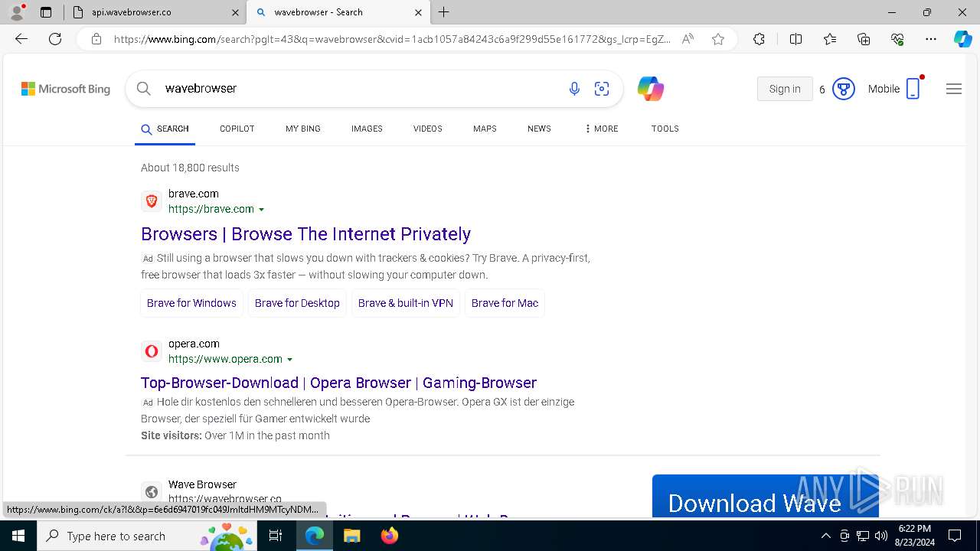This screenshot has width=980, height=551.
Task: Switch to NEWS results
Action: pos(539,129)
